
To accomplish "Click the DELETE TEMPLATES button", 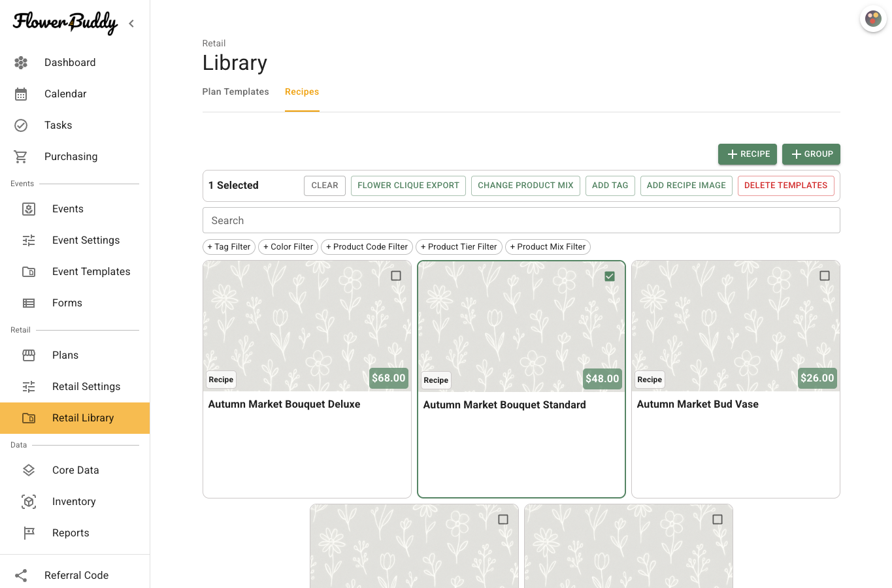I will pyautogui.click(x=785, y=186).
